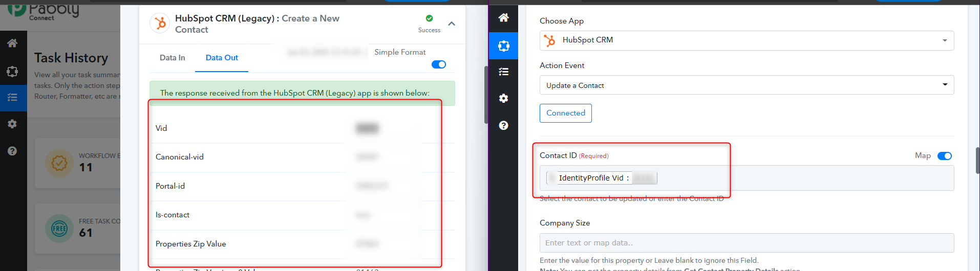Image resolution: width=980 pixels, height=271 pixels.
Task: Click workflow count 11
Action: point(86,168)
